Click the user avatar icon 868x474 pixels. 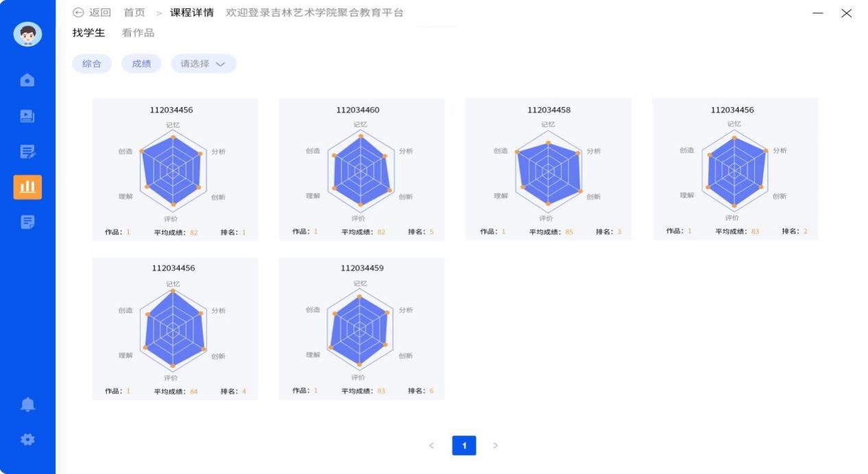tap(27, 34)
